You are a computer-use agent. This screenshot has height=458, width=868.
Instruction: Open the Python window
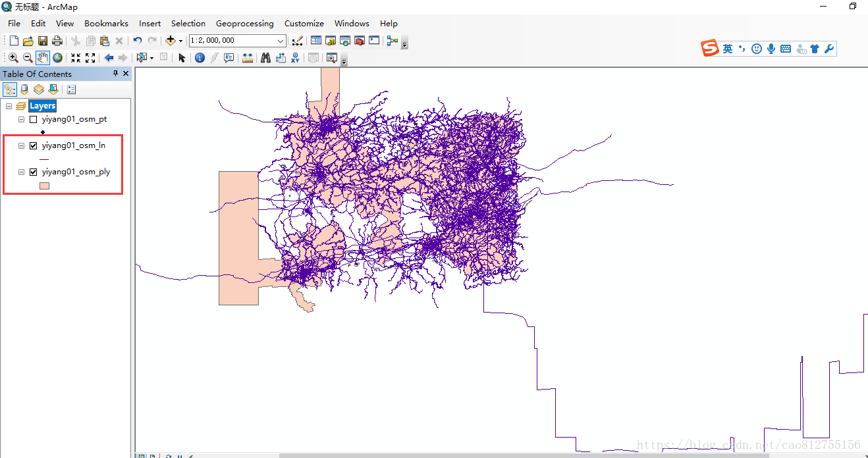coord(373,41)
